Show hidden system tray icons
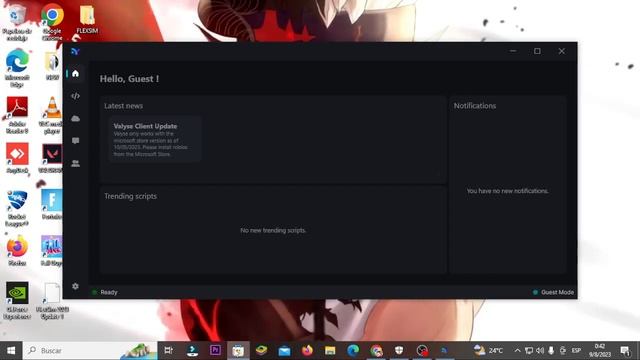The height and width of the screenshot is (360, 640). (x=517, y=351)
